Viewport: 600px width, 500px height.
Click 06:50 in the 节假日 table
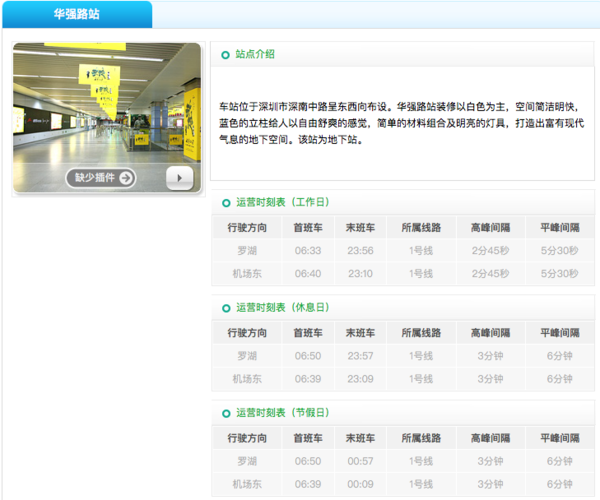pyautogui.click(x=308, y=461)
